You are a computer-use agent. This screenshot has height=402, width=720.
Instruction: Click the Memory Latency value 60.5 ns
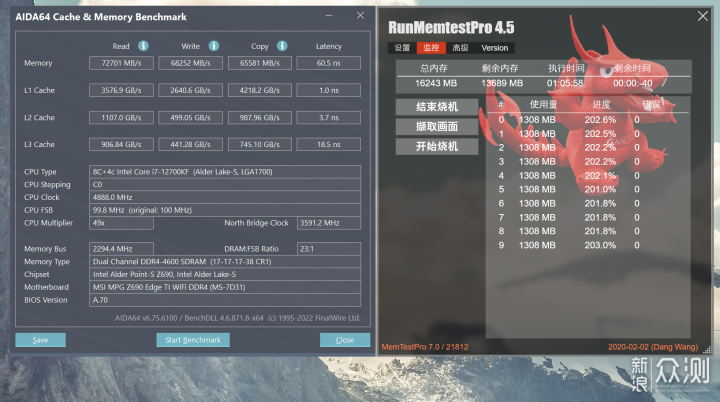coord(329,63)
